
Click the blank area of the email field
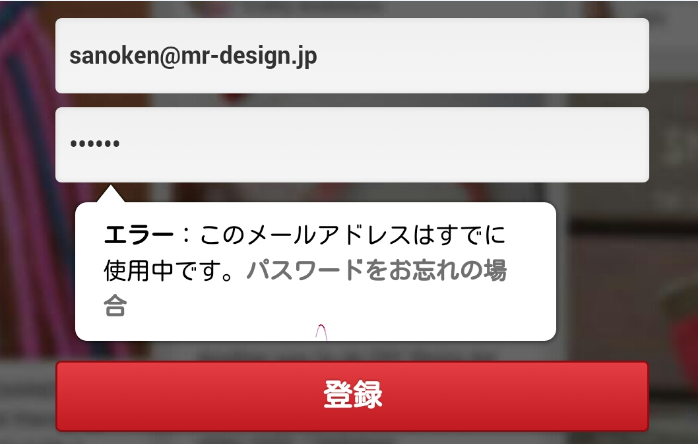483,56
